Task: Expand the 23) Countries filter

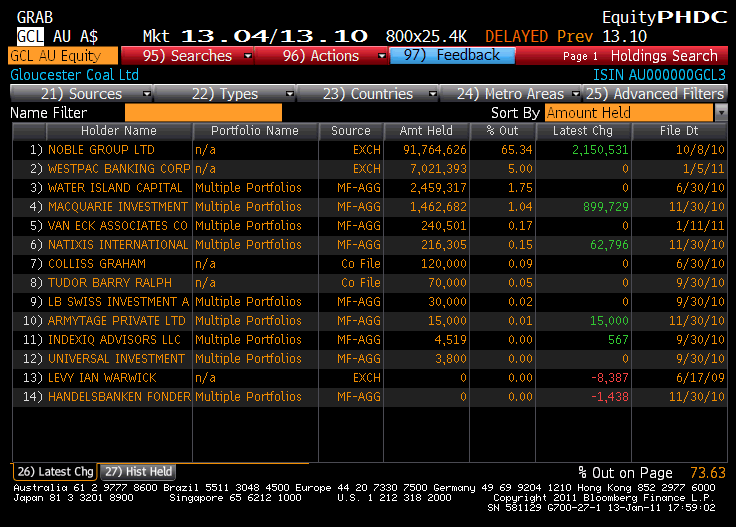Action: (x=368, y=94)
